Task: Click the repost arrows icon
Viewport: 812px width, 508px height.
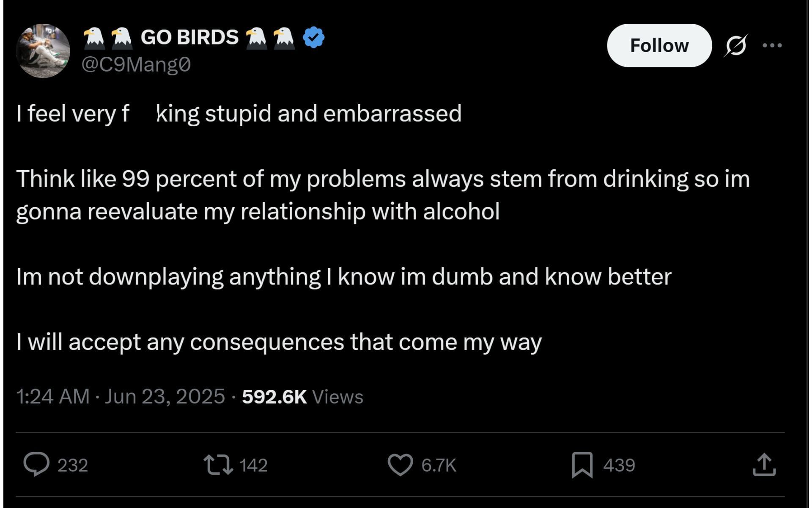Action: click(218, 464)
